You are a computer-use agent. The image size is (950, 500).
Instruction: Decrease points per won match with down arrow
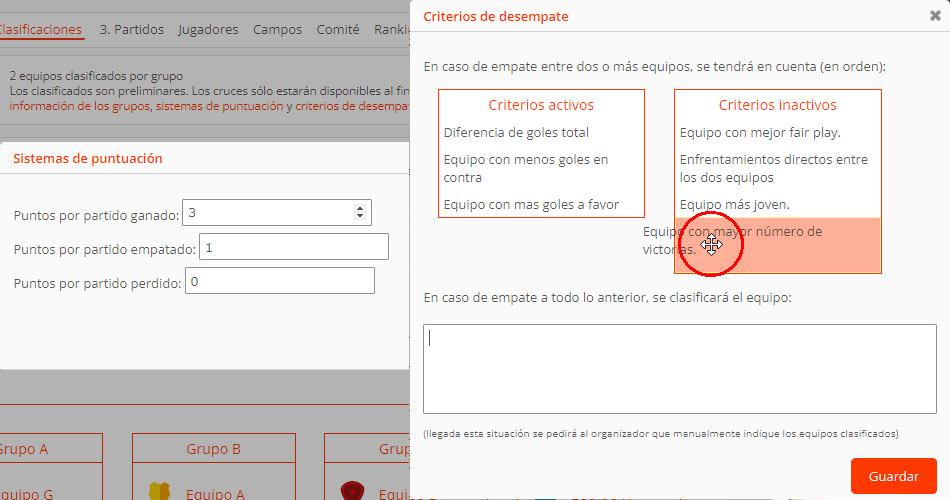click(x=360, y=216)
